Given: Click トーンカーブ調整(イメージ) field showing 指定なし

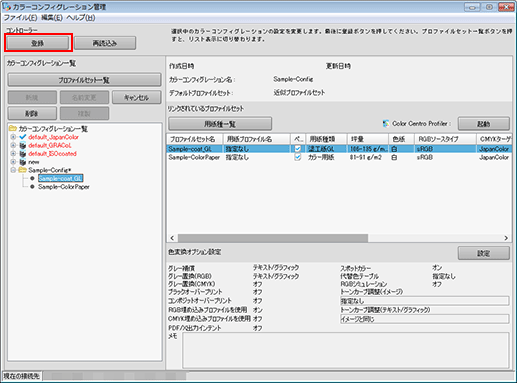Looking at the screenshot, I should click(x=425, y=301).
